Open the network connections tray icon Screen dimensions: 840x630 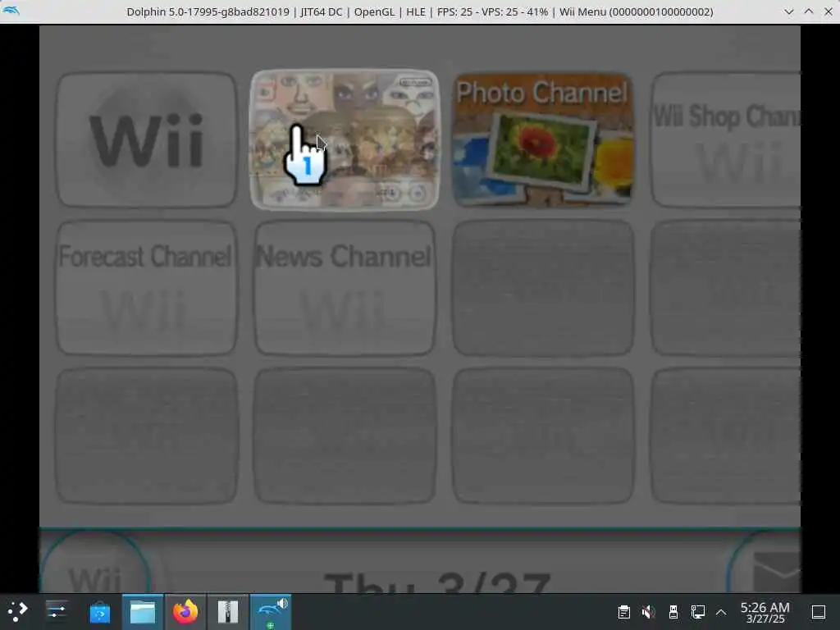pos(697,612)
